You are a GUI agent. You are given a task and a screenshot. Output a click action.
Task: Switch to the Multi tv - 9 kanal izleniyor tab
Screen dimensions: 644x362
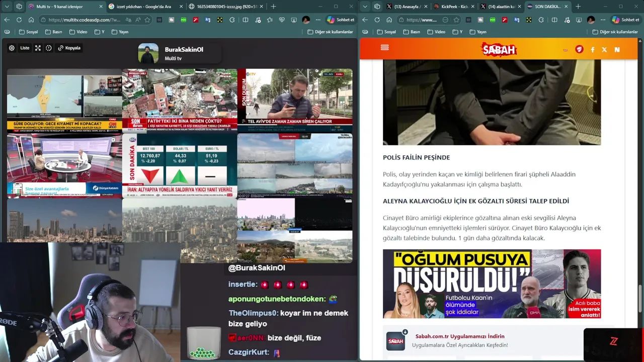click(65, 7)
